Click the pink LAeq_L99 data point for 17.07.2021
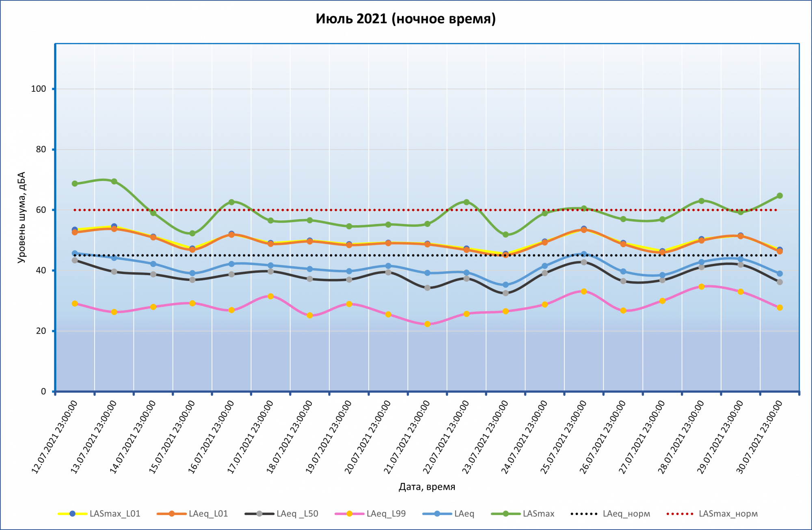This screenshot has height=530, width=812. (x=271, y=296)
